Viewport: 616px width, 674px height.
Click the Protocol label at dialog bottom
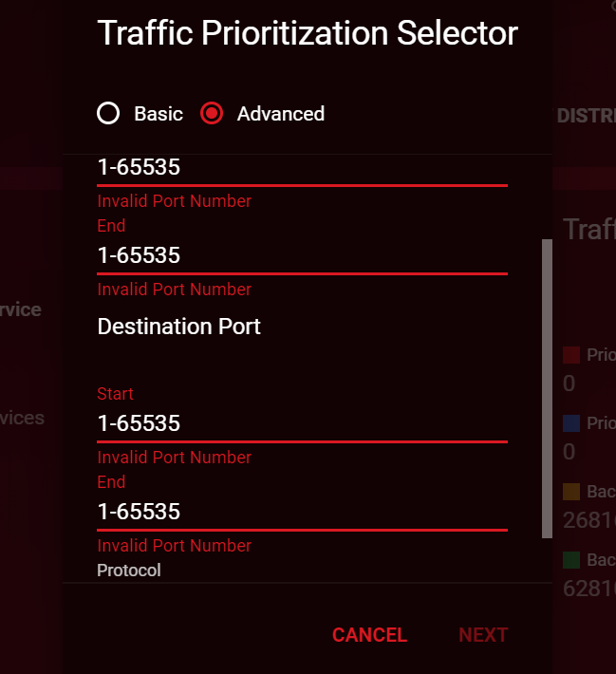[x=129, y=571]
